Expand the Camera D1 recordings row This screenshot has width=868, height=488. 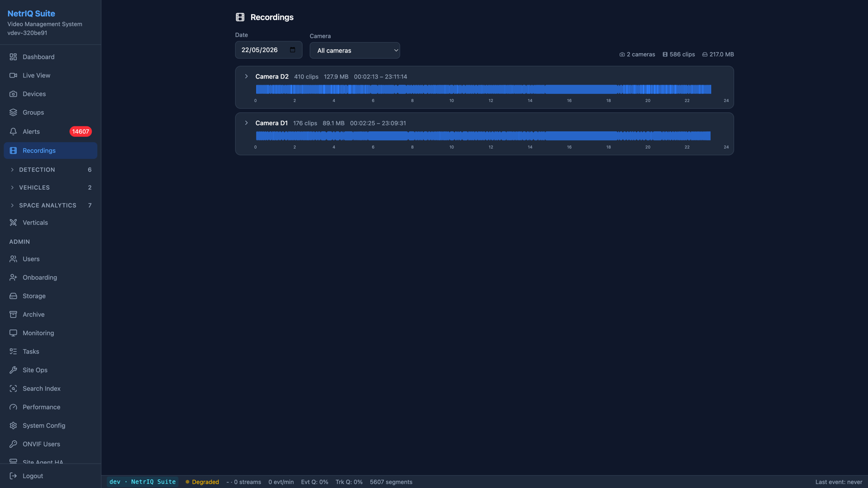click(246, 123)
